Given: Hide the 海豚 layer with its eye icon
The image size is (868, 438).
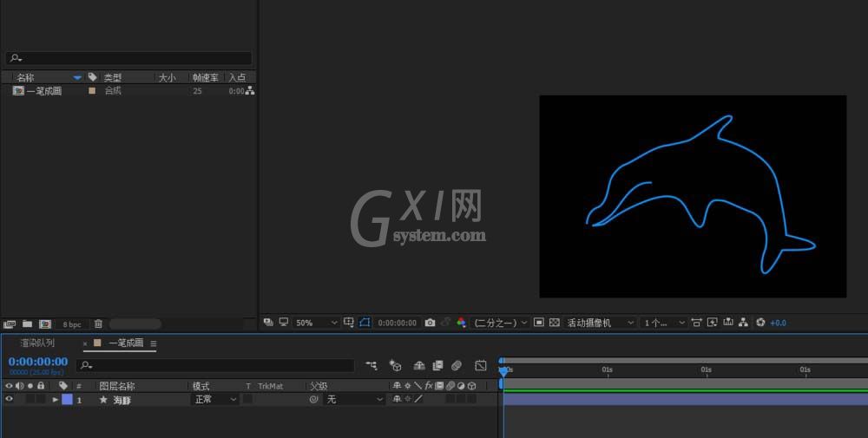Looking at the screenshot, I should [x=9, y=399].
